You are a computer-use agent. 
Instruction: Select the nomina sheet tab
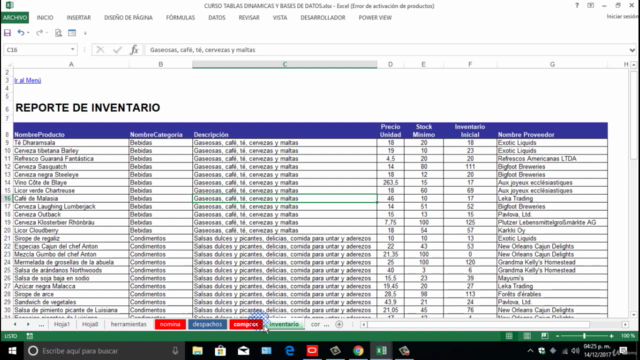click(170, 324)
